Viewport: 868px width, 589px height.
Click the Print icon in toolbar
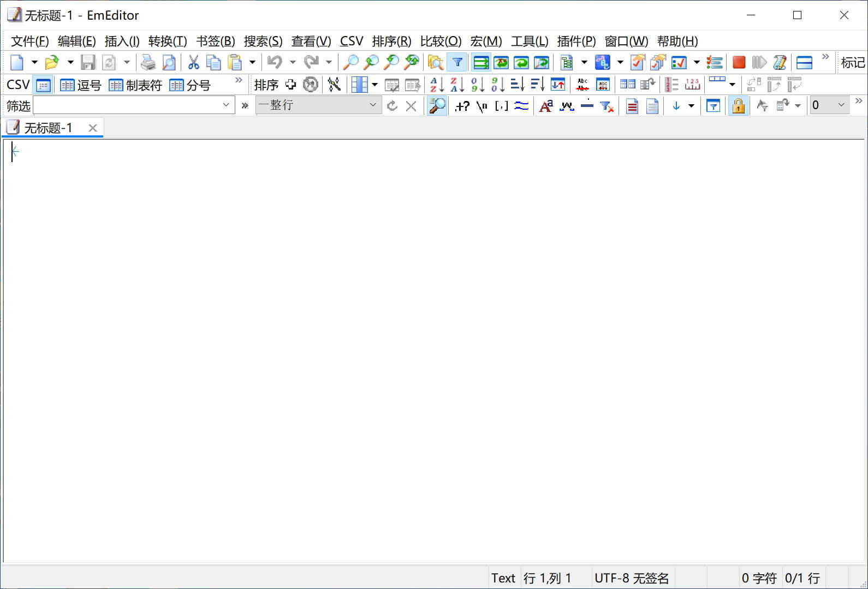tap(148, 63)
